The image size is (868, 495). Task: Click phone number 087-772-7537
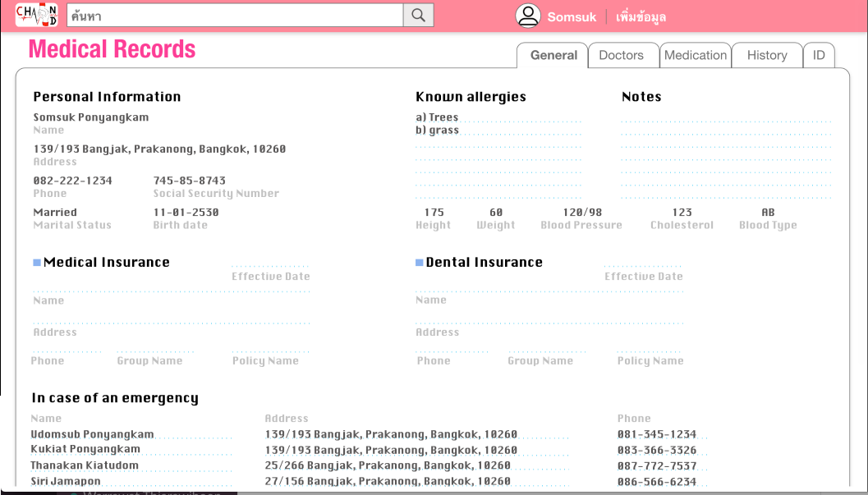point(657,465)
